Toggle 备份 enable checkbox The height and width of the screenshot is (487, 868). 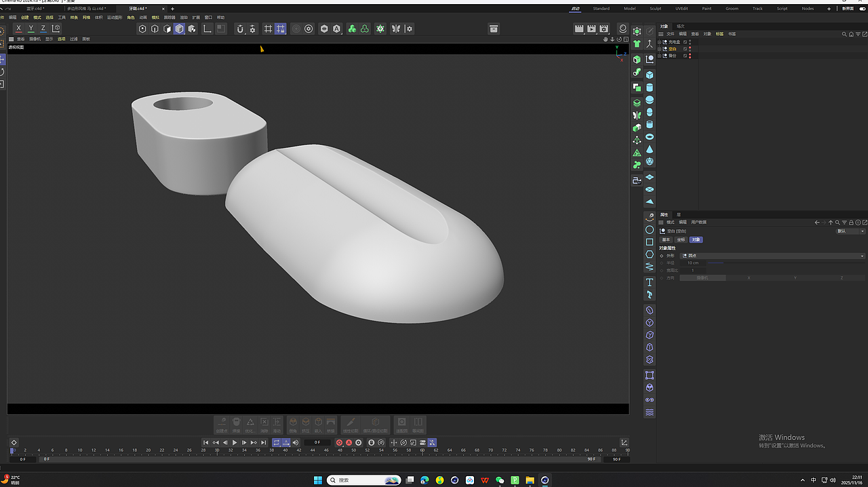click(686, 56)
